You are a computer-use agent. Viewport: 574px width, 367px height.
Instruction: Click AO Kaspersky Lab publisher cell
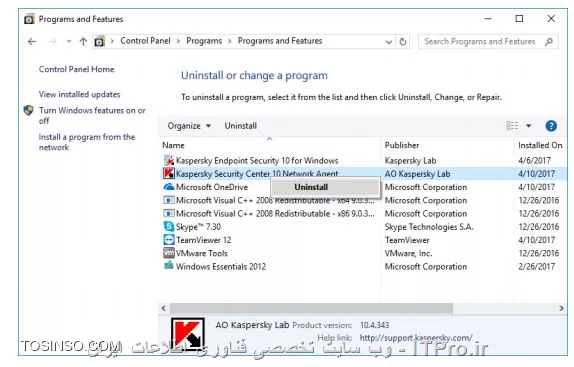point(417,174)
